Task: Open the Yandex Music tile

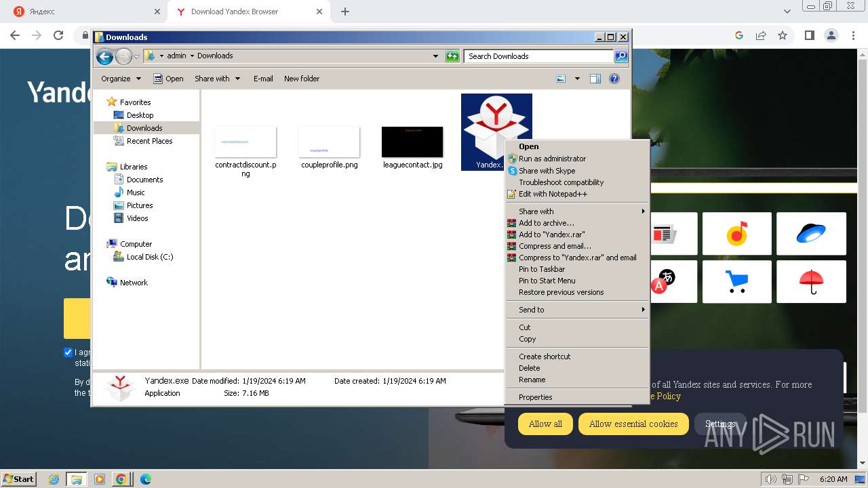Action: click(736, 234)
